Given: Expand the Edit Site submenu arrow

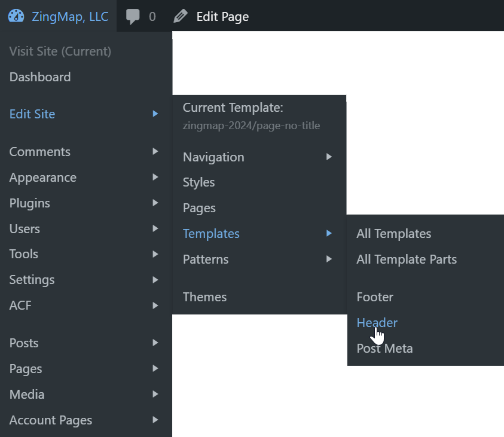Looking at the screenshot, I should coord(155,114).
